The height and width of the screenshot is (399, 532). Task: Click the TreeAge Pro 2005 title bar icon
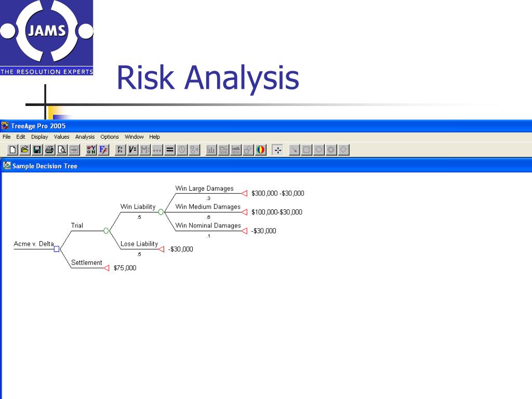pyautogui.click(x=5, y=126)
